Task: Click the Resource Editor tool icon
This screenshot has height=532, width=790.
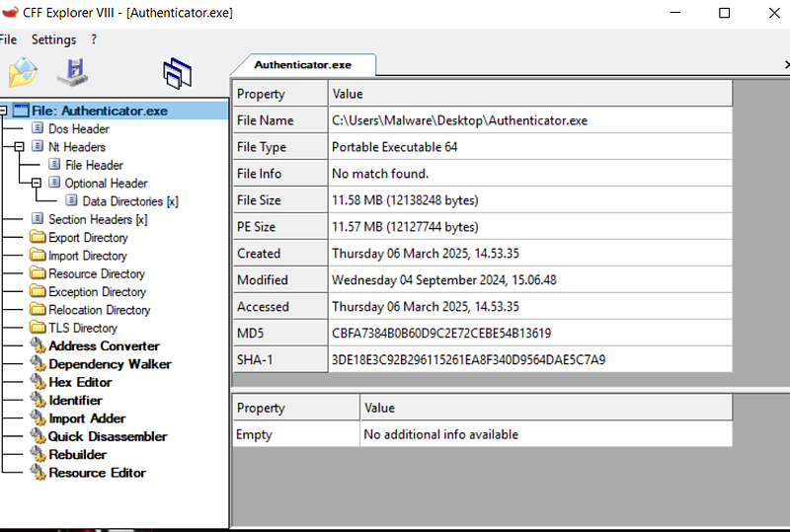Action: [38, 473]
